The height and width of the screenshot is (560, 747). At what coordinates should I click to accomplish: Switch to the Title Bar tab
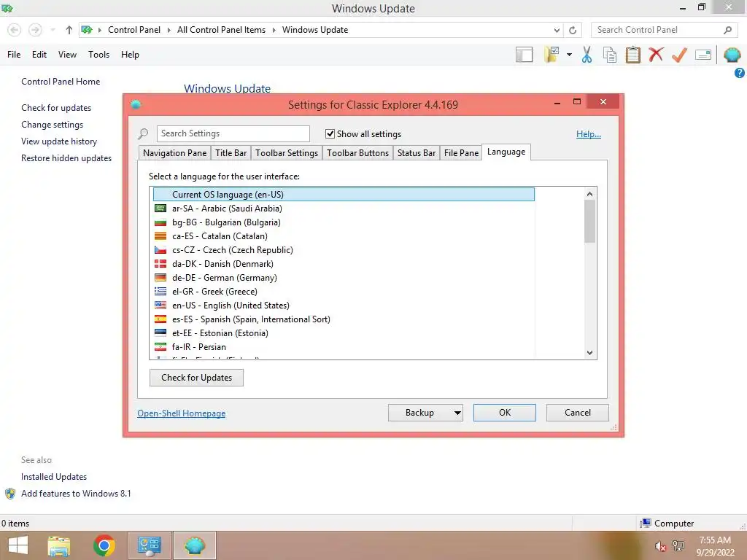coord(231,153)
